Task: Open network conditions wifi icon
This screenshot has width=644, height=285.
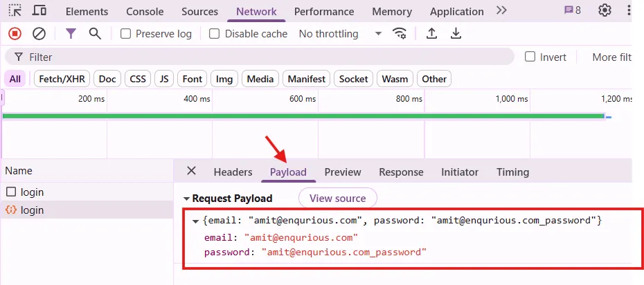Action: click(400, 34)
